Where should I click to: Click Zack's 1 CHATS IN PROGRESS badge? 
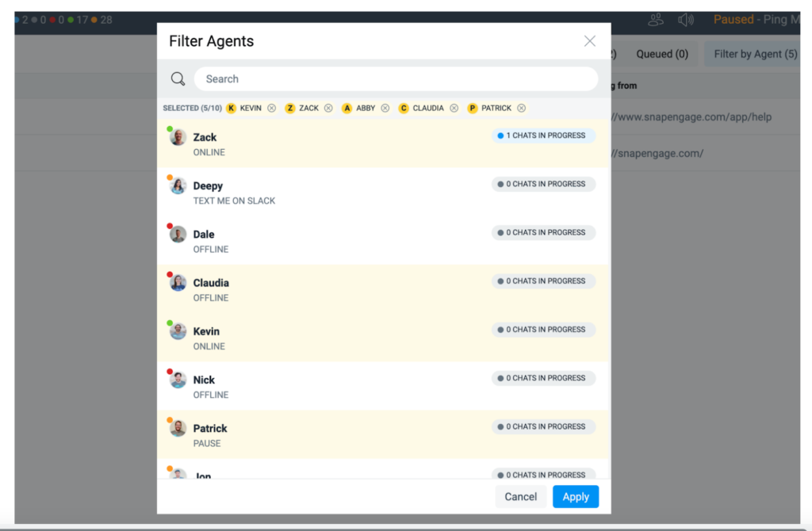tap(542, 136)
